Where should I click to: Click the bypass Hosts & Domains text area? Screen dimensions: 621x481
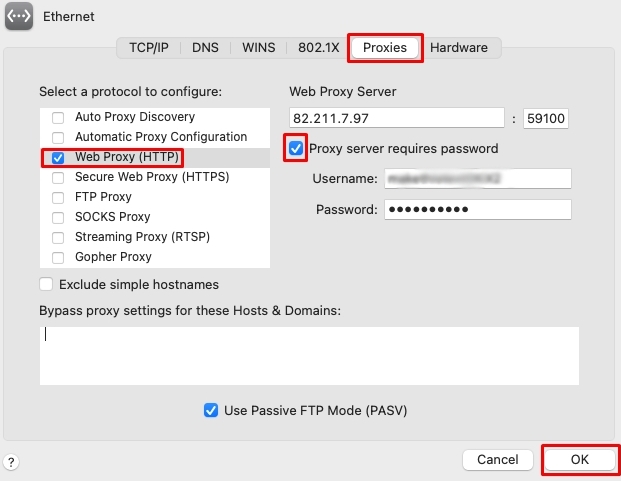[x=309, y=356]
